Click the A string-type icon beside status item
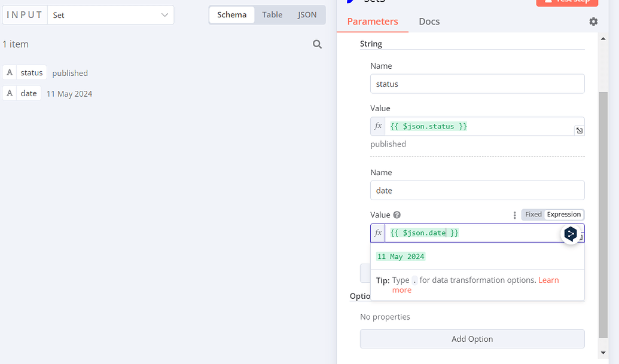 (x=9, y=72)
